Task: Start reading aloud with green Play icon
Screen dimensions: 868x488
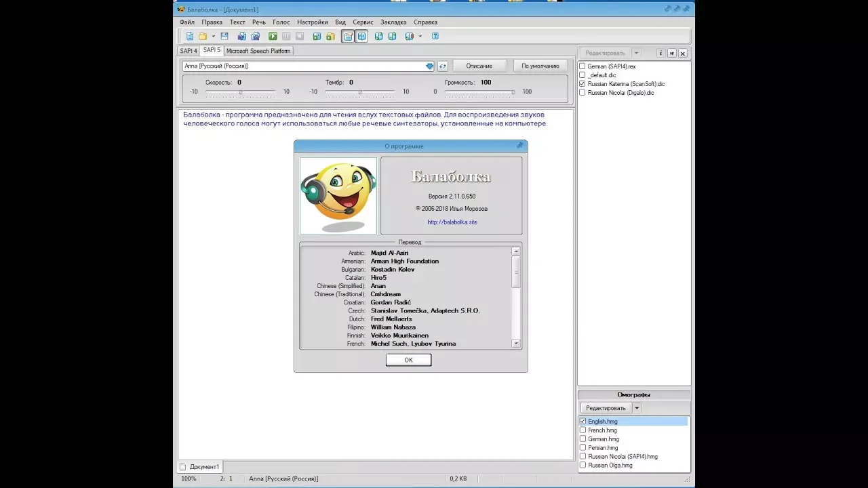Action: (273, 37)
